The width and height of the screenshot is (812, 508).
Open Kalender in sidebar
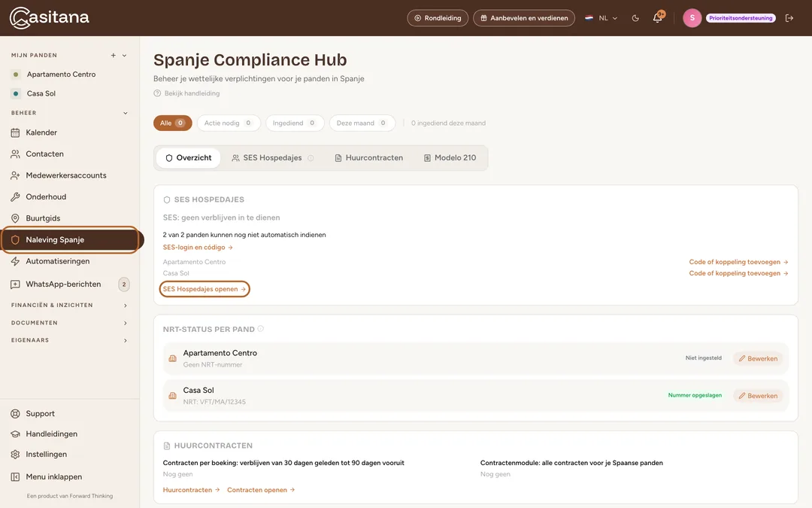click(x=41, y=132)
